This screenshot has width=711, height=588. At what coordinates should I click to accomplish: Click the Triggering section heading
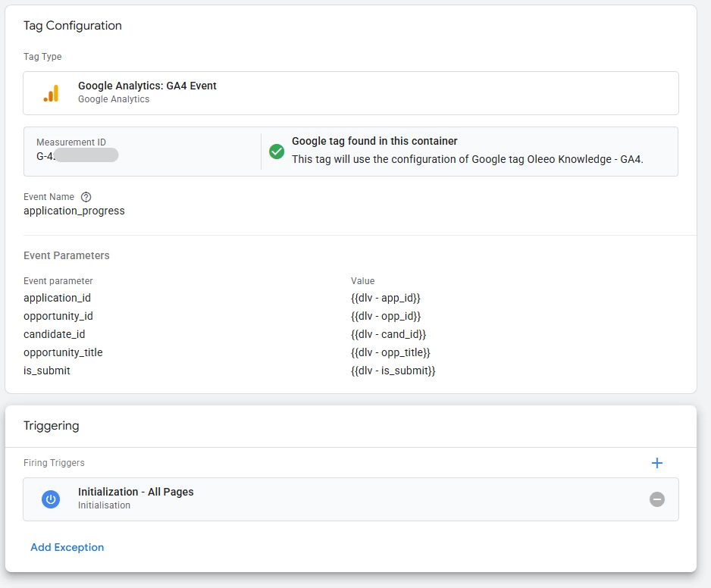(52, 426)
